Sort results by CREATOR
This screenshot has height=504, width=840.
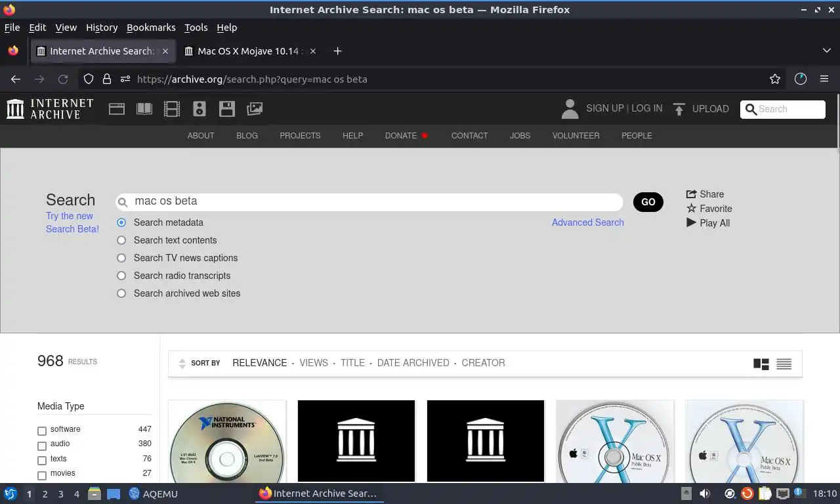click(483, 363)
